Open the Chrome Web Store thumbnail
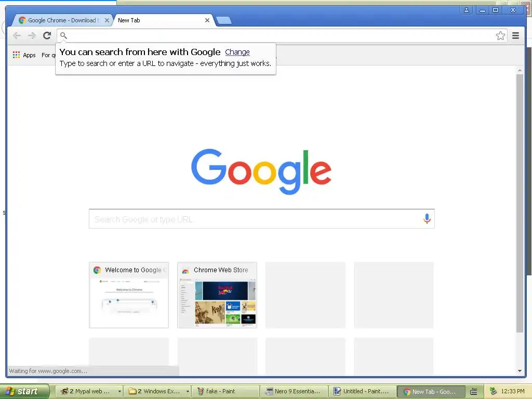 click(217, 295)
